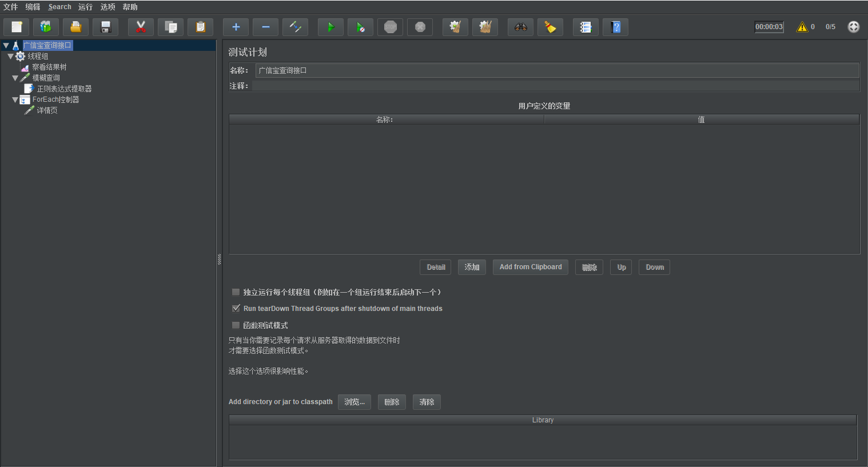Image resolution: width=868 pixels, height=467 pixels.
Task: Collapse the ForEach控制器 tree node
Action: 15,99
